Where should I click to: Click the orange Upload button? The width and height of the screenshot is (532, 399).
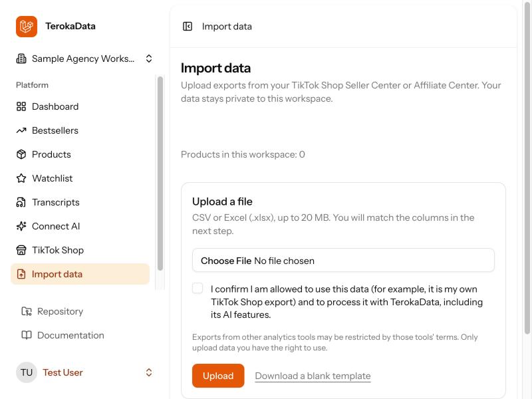[218, 376]
